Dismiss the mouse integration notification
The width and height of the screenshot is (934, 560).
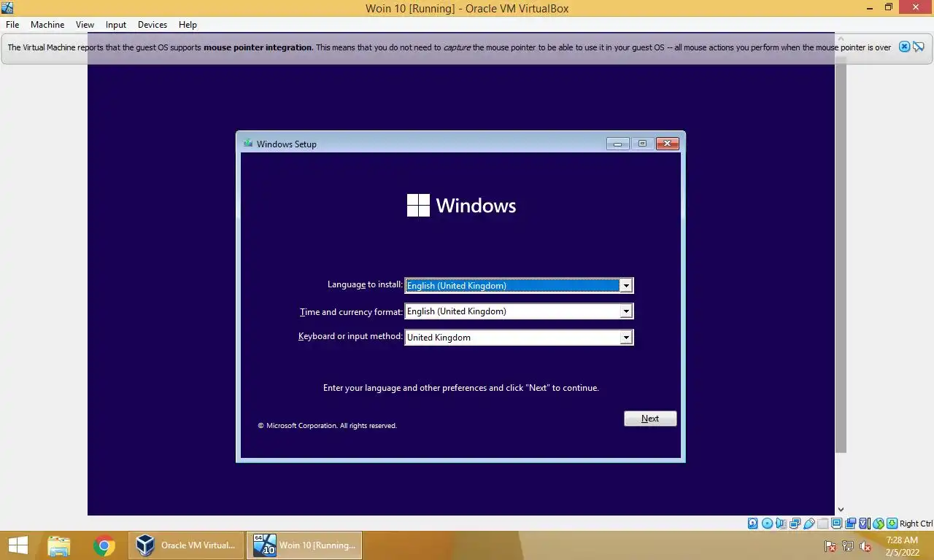pyautogui.click(x=904, y=47)
